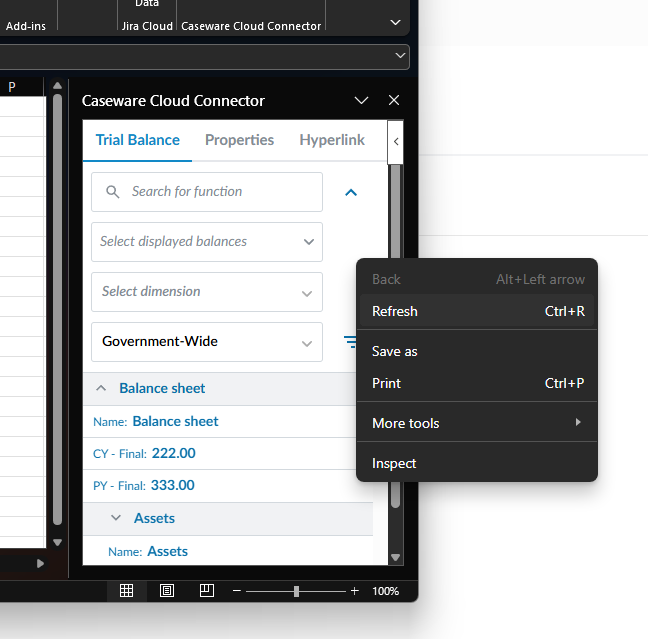The height and width of the screenshot is (639, 648).
Task: Click the zoom in plus button
Action: 355,591
